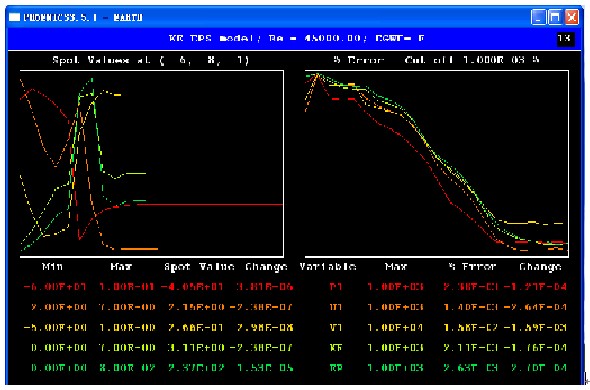This screenshot has width=590, height=390.
Task: Click the sweep counter box showing 13
Action: 565,39
